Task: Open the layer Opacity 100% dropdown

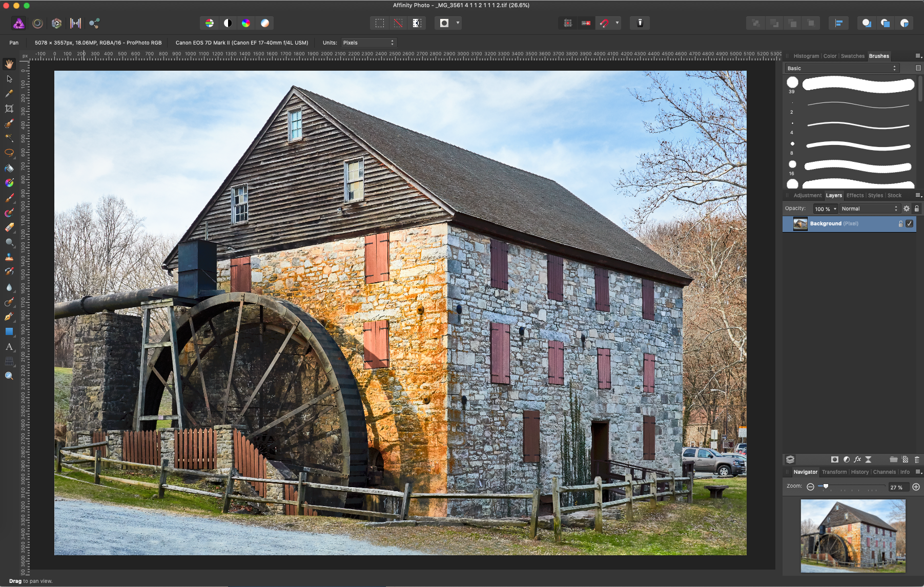Action: click(x=826, y=208)
